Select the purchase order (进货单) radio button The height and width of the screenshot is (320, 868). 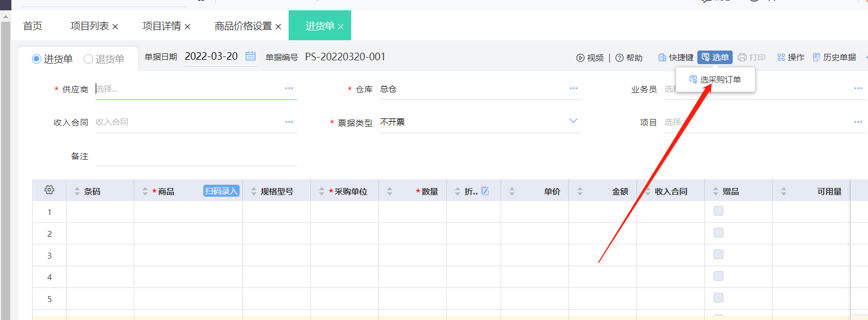[x=37, y=59]
